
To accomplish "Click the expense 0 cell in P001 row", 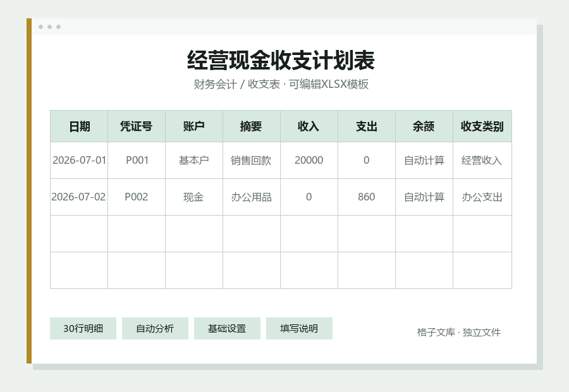I will click(x=367, y=161).
